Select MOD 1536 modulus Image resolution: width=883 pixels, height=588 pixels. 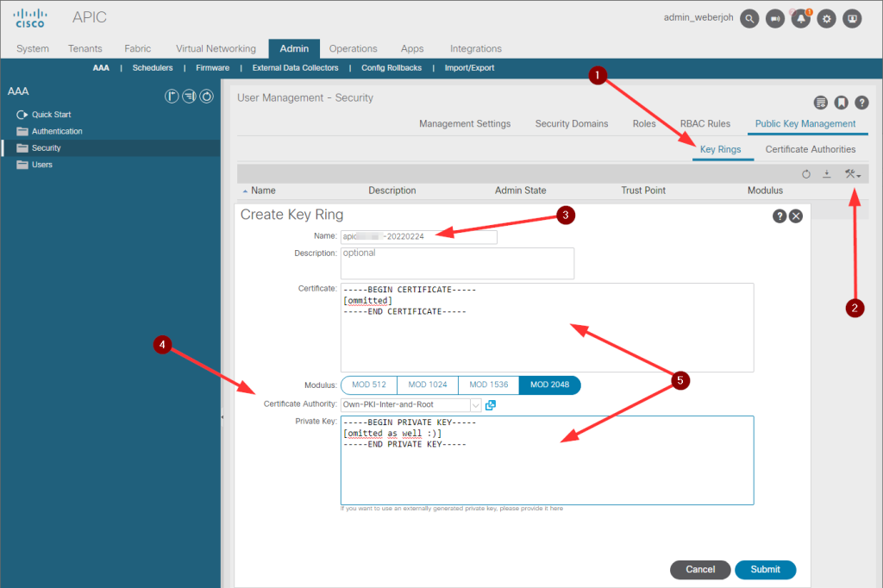coord(488,385)
